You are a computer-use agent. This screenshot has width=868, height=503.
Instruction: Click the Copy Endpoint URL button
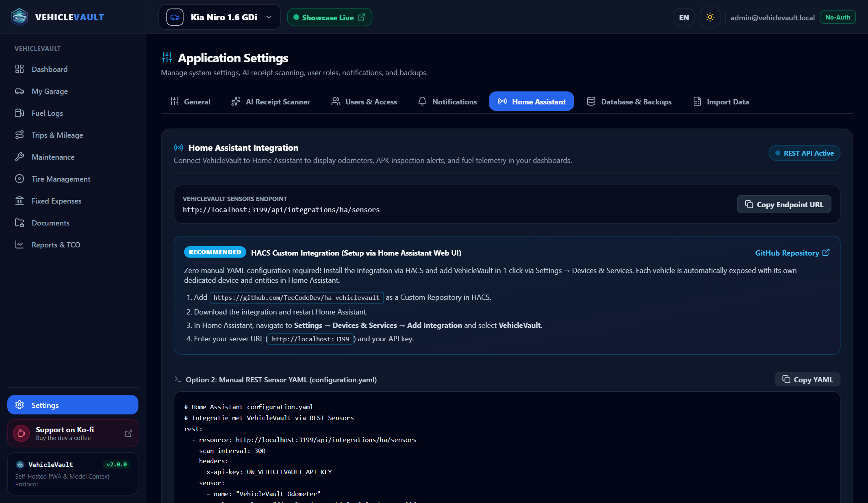pyautogui.click(x=784, y=204)
